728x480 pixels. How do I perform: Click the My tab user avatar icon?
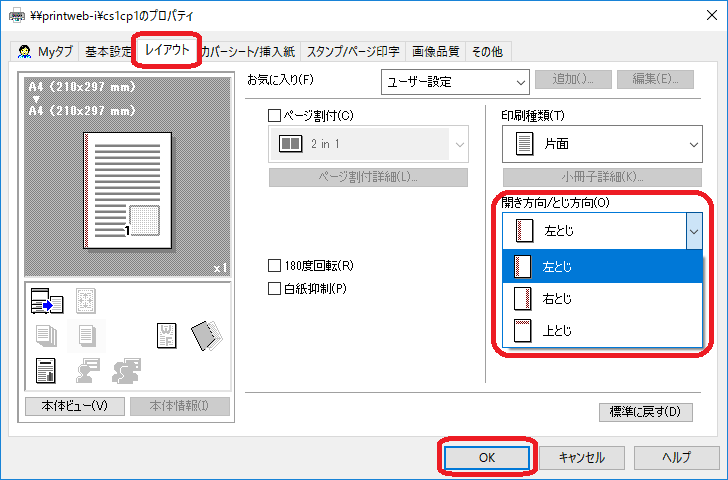[x=24, y=51]
